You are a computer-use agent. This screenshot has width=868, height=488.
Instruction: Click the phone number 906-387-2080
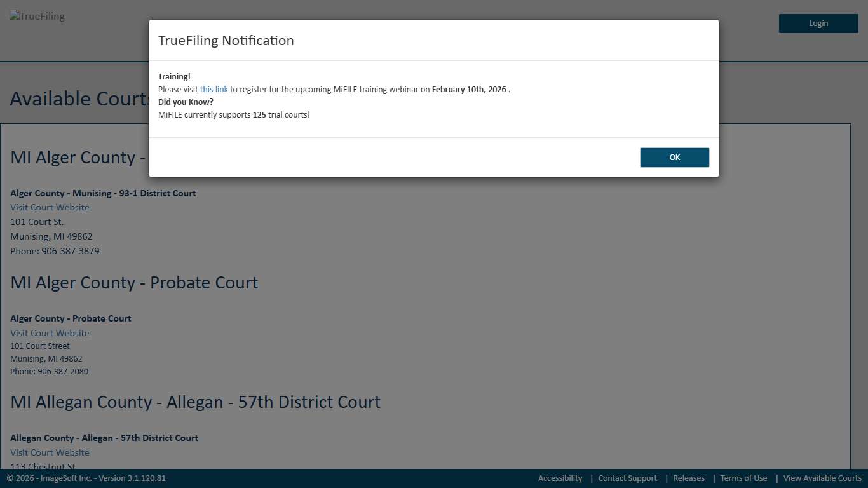(x=62, y=372)
